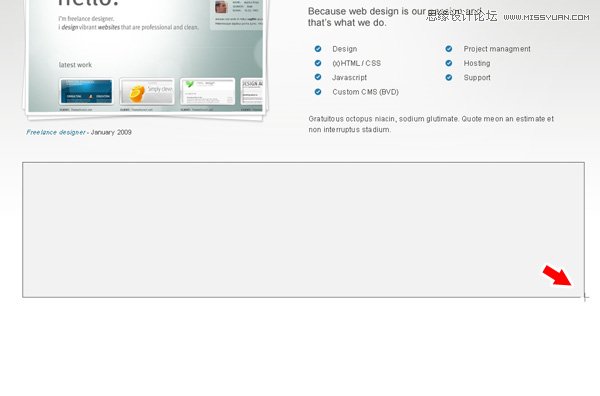Click the 'latest work' heading

[75, 65]
